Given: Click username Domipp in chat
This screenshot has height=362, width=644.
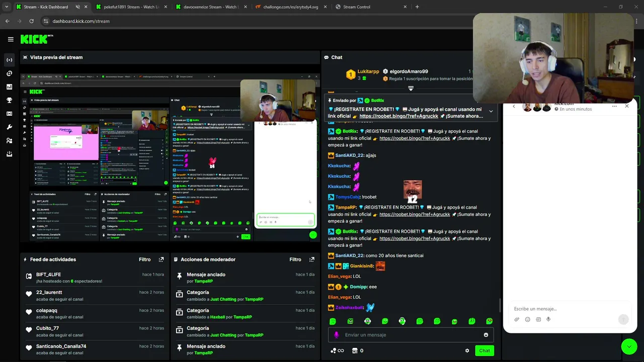Looking at the screenshot, I should tap(358, 287).
